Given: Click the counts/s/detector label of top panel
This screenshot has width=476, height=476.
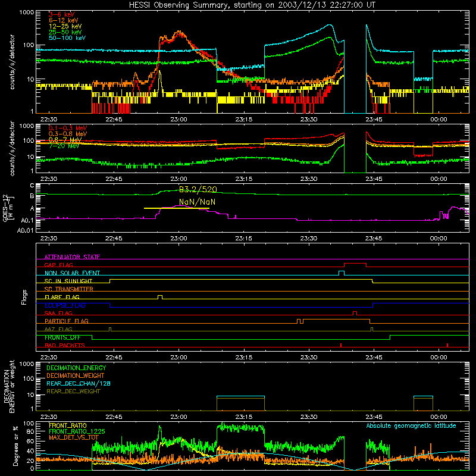Looking at the screenshot, I should (12, 62).
